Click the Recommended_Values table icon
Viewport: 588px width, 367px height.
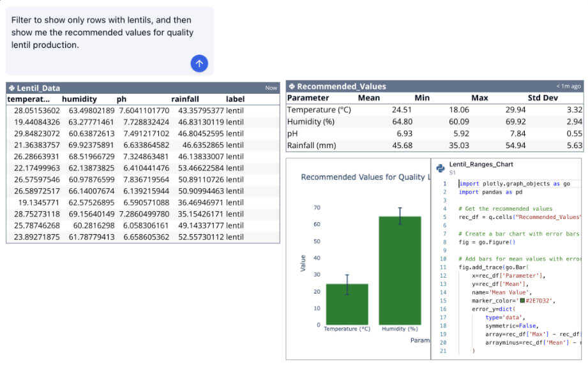point(291,86)
